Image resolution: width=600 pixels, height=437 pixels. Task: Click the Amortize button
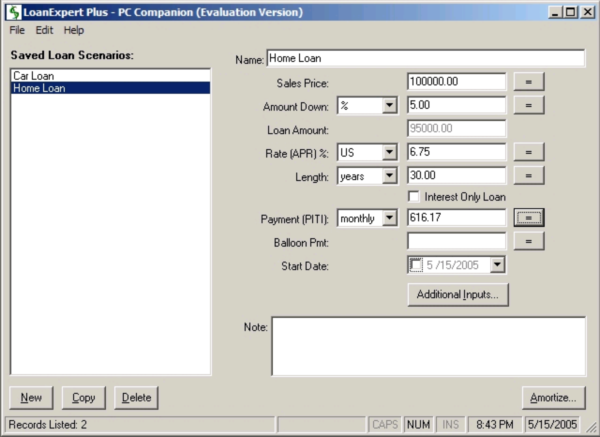coord(554,397)
